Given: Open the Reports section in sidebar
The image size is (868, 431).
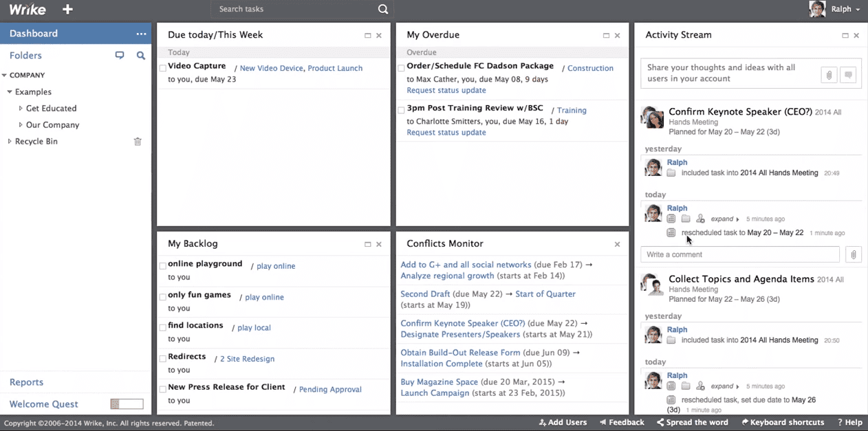Looking at the screenshot, I should coord(26,382).
